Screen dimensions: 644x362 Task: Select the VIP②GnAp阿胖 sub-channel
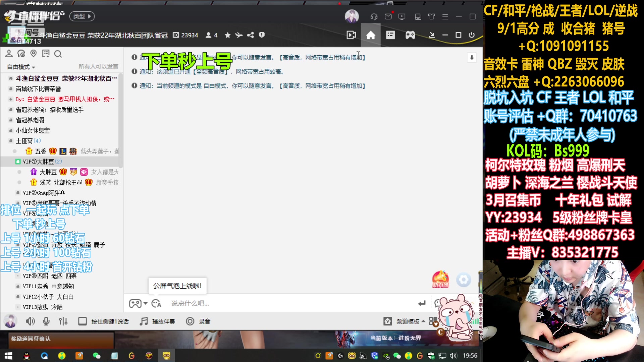[x=44, y=193]
